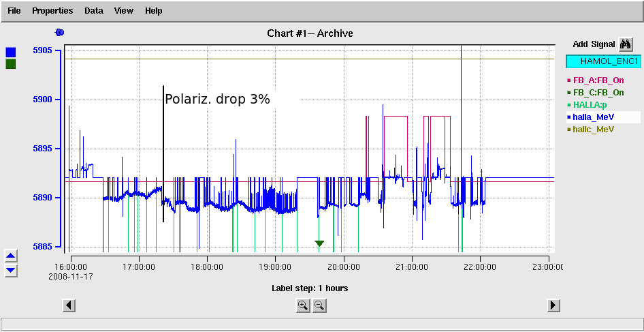Click the 20:00:00 time axis label
This screenshot has width=644, height=332.
coord(344,267)
